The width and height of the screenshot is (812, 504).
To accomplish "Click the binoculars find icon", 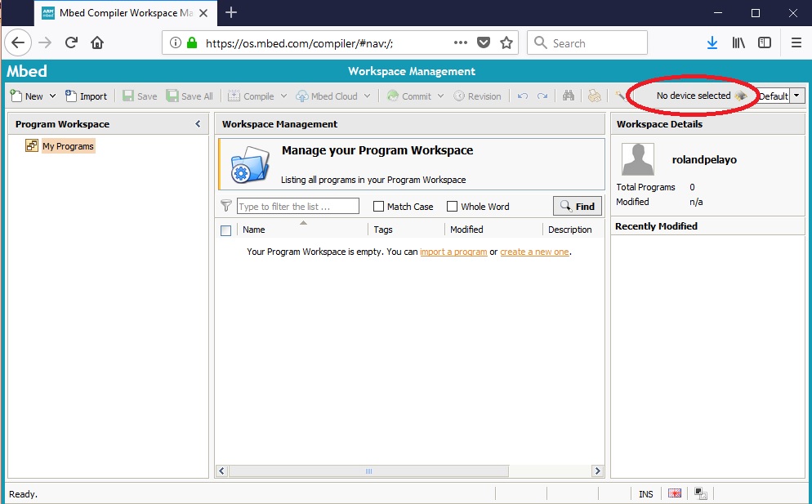I will point(569,96).
